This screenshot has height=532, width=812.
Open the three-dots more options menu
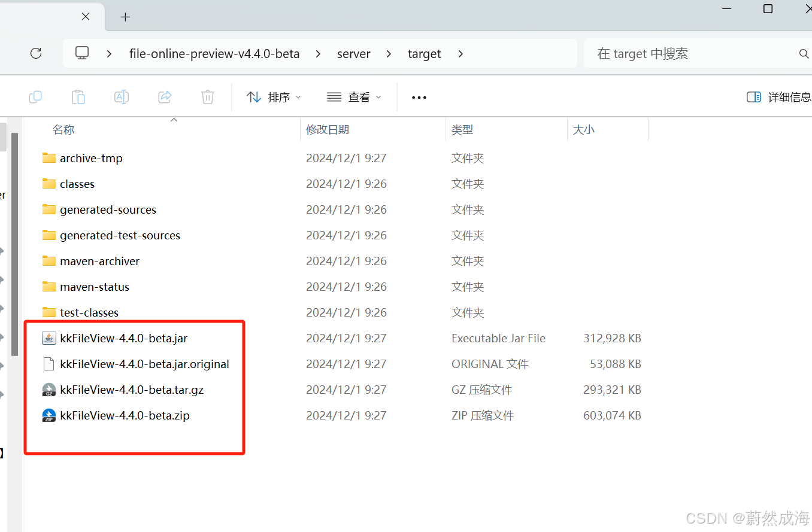(x=419, y=97)
